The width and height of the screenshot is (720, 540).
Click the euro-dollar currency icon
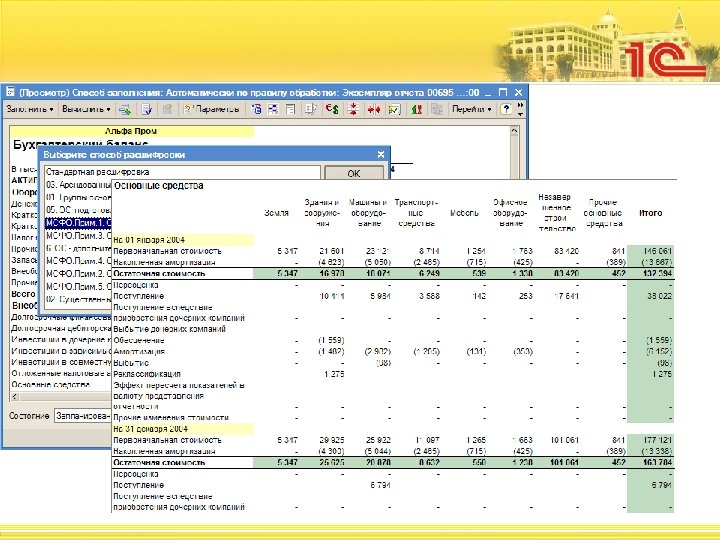point(332,109)
